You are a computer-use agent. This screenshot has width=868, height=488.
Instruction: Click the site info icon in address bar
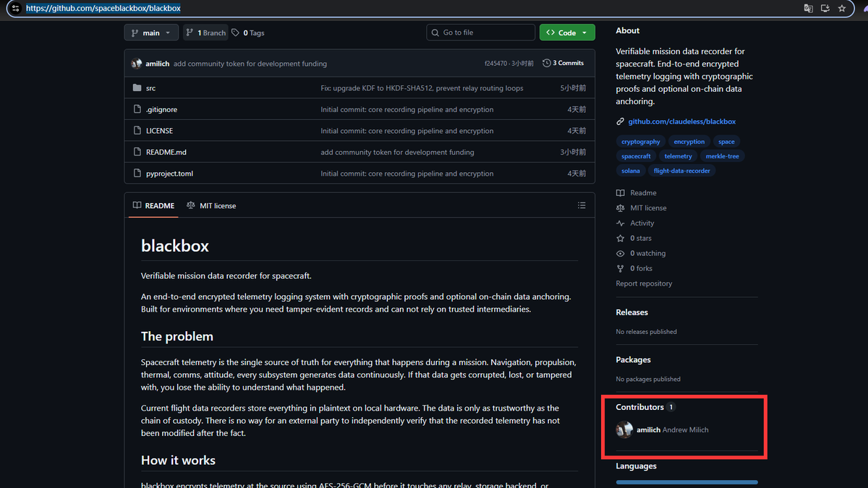click(x=15, y=8)
